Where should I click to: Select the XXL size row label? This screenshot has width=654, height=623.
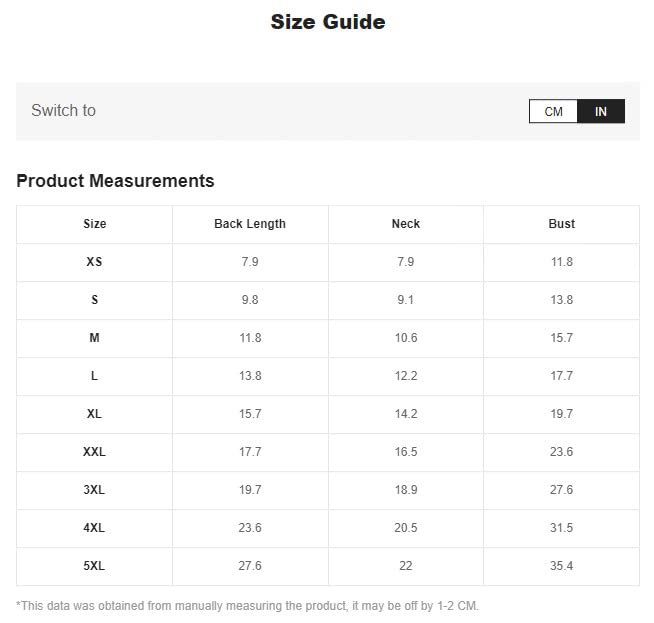[94, 452]
